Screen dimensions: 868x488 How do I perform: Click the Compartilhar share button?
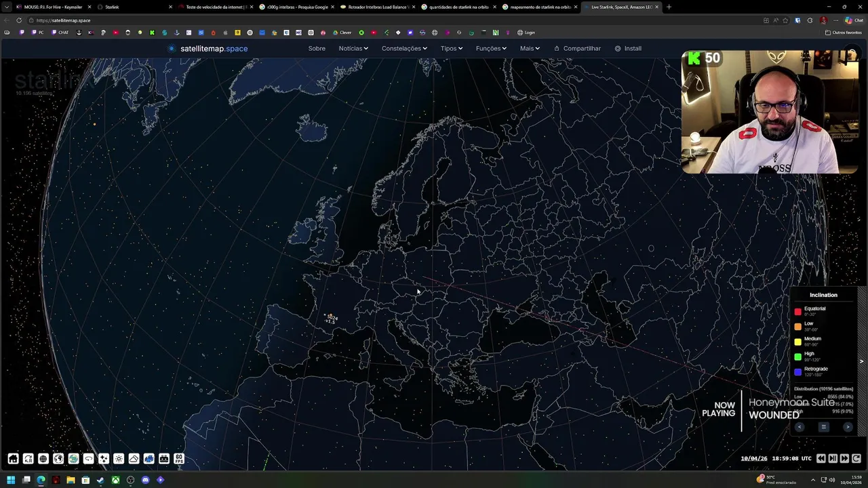577,48
